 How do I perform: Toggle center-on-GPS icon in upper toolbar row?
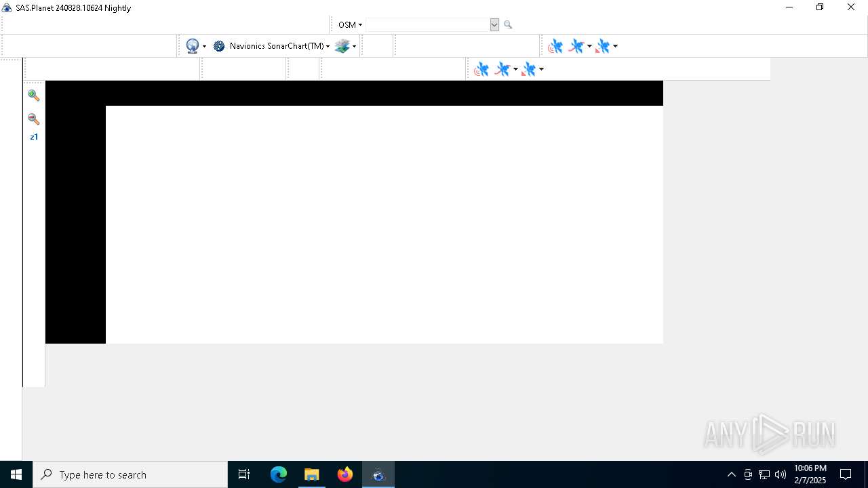tap(602, 46)
